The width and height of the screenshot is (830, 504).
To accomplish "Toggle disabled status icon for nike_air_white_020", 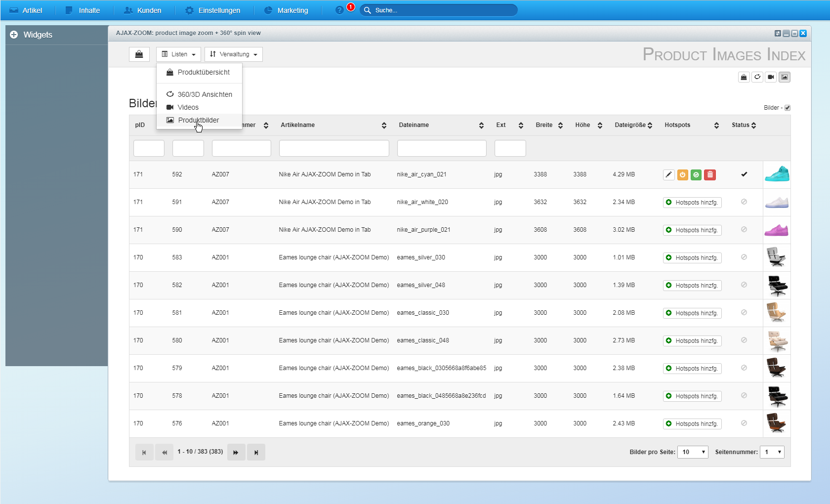I will (x=744, y=202).
